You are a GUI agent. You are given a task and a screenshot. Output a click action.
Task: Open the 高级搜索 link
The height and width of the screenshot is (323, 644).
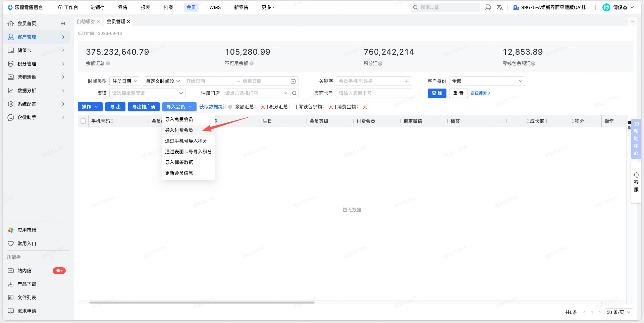coord(480,93)
